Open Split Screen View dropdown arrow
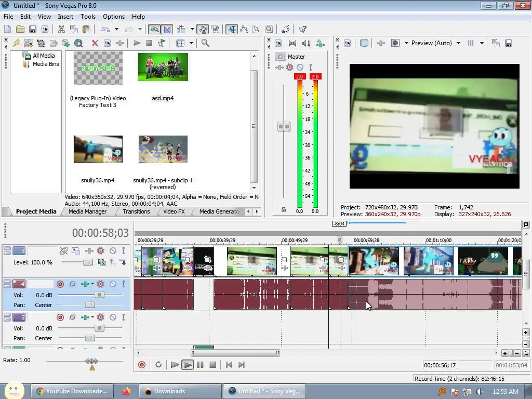 [406, 43]
